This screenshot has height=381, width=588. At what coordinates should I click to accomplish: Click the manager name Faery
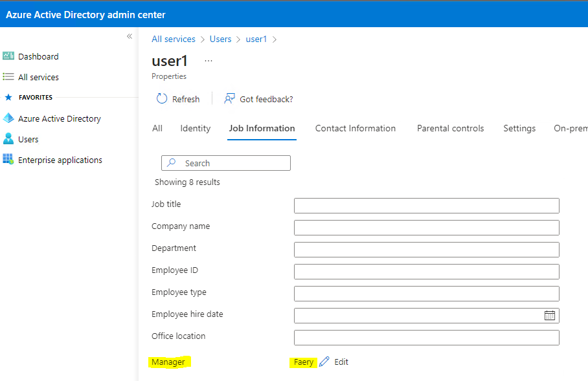click(x=303, y=362)
